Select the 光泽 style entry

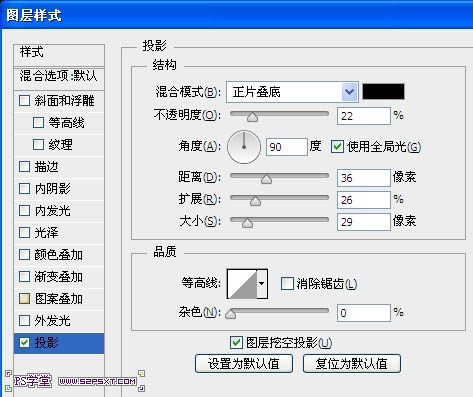[59, 232]
